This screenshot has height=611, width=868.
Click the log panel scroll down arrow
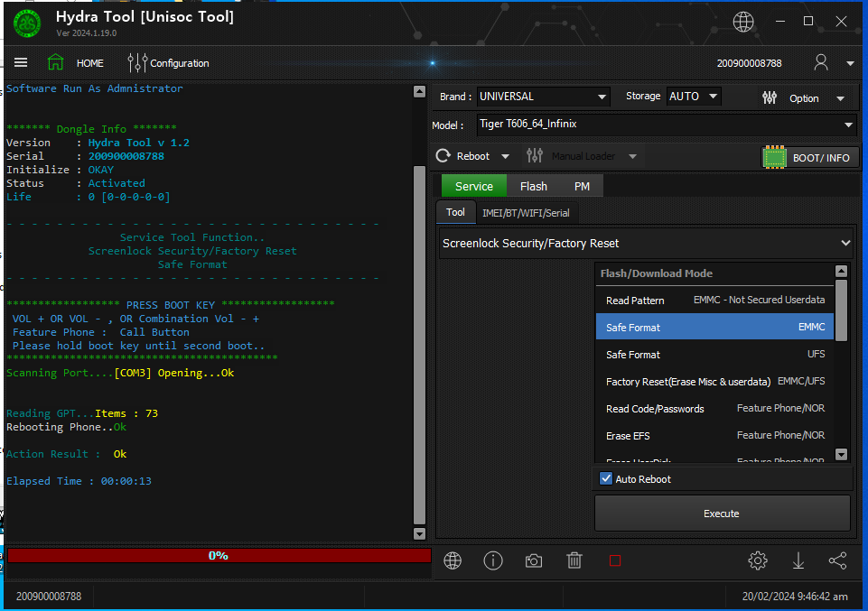pos(420,533)
